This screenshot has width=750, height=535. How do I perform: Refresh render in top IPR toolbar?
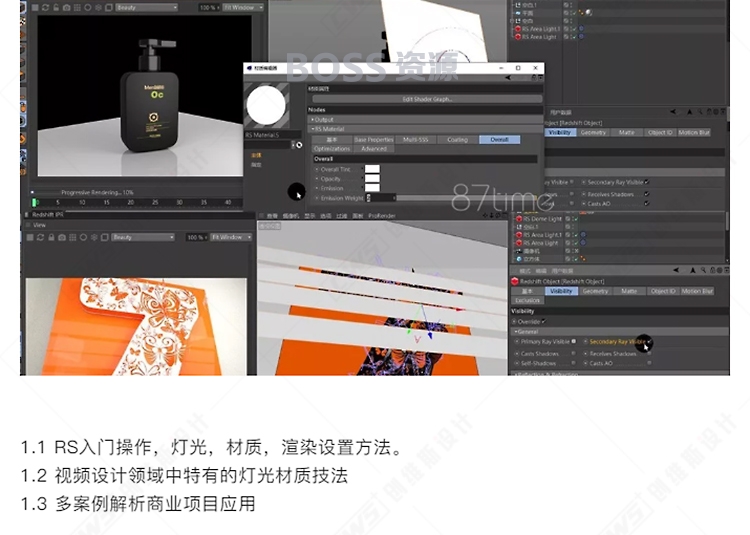tap(45, 8)
